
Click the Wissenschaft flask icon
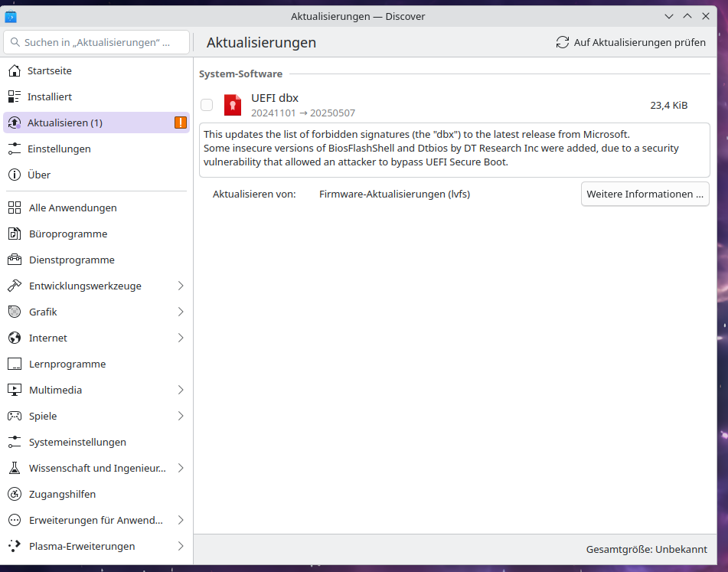pos(15,468)
